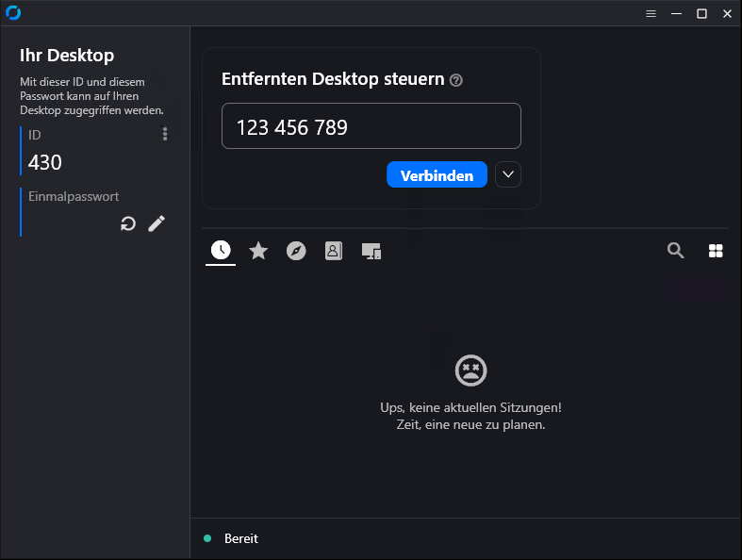Screen dimensions: 742x560
Task: Switch to the recent sessions clock tab
Action: click(x=220, y=250)
